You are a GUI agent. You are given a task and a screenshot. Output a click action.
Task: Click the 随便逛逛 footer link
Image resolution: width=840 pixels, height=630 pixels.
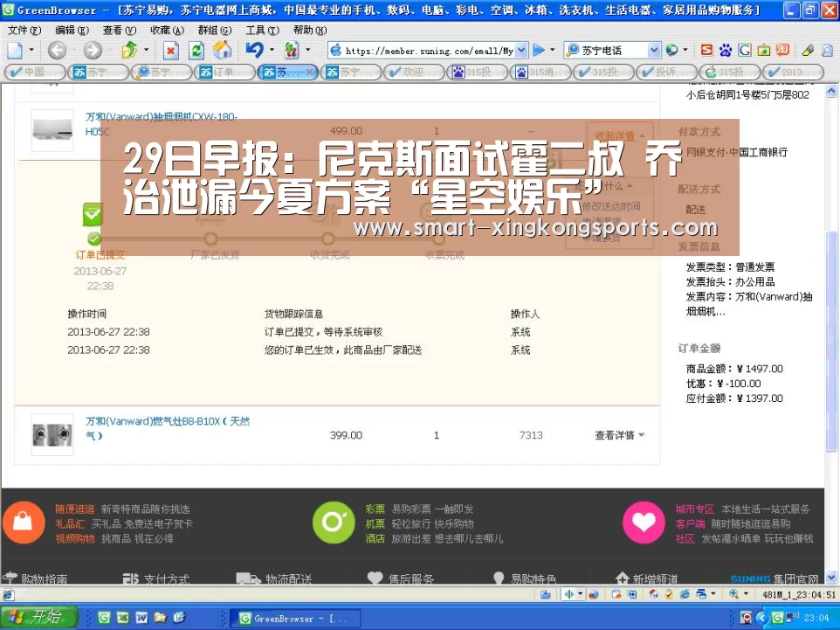[75, 509]
